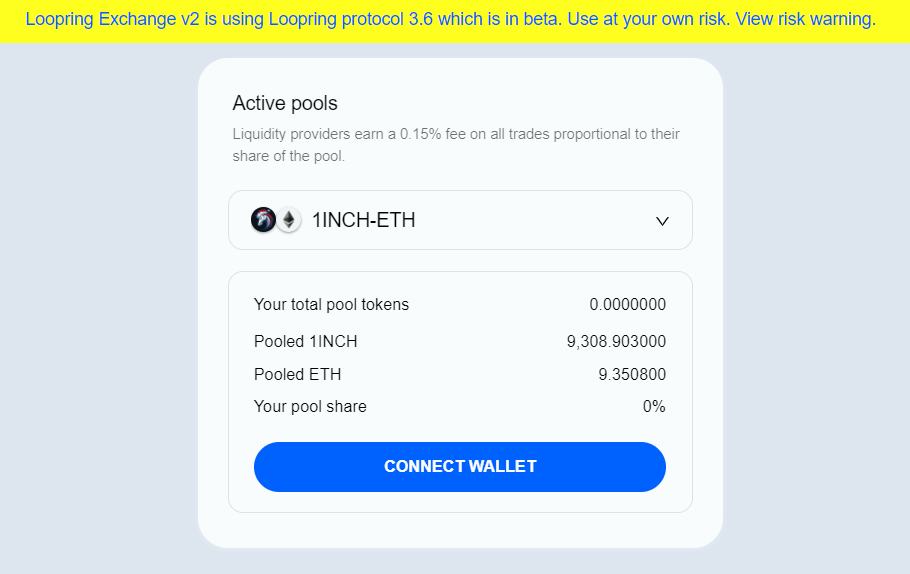Open the 1INCH-ETH pool dropdown

coord(460,220)
